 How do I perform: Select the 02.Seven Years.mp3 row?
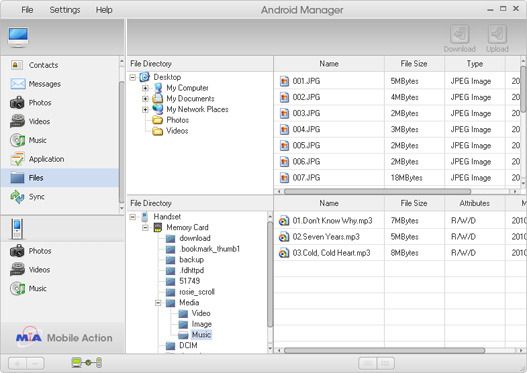tap(400, 237)
